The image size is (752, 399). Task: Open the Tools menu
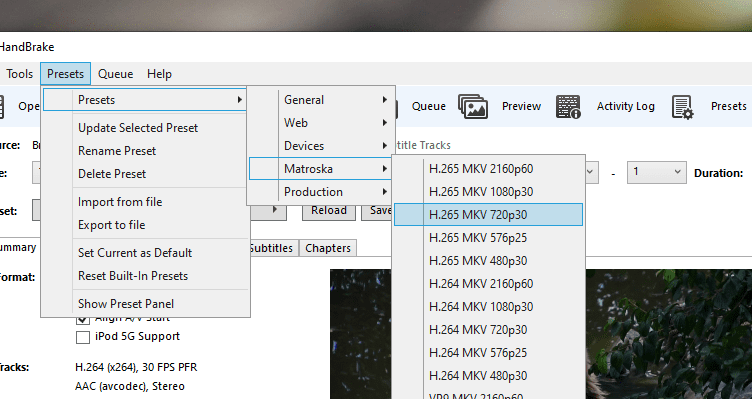point(19,74)
